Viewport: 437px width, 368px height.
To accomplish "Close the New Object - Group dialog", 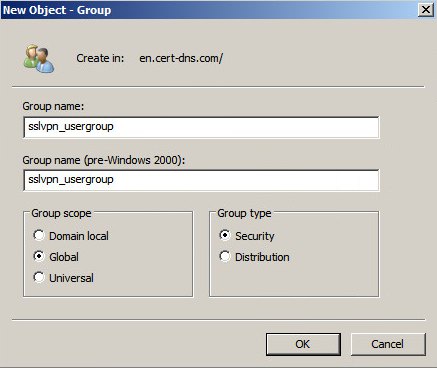I will pyautogui.click(x=426, y=10).
